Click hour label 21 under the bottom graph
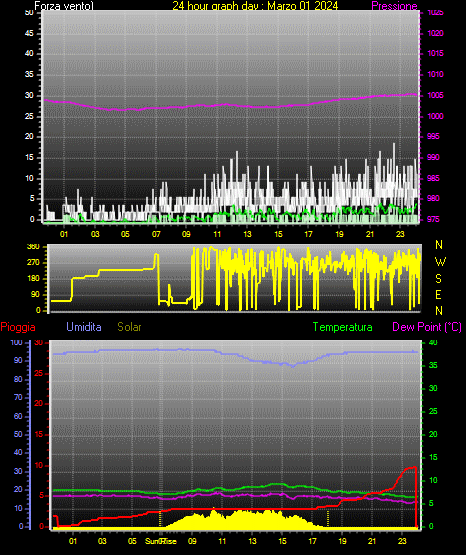Screen dimensions: 466x555 (x=372, y=541)
